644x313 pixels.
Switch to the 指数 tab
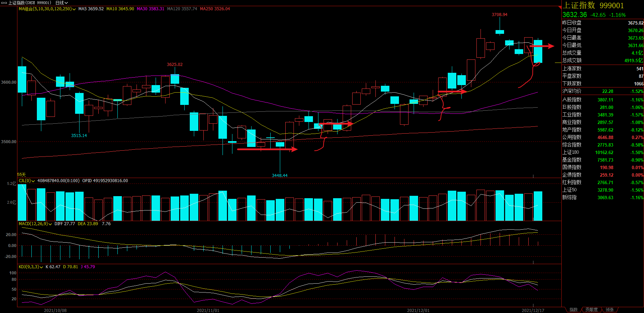(x=573, y=310)
